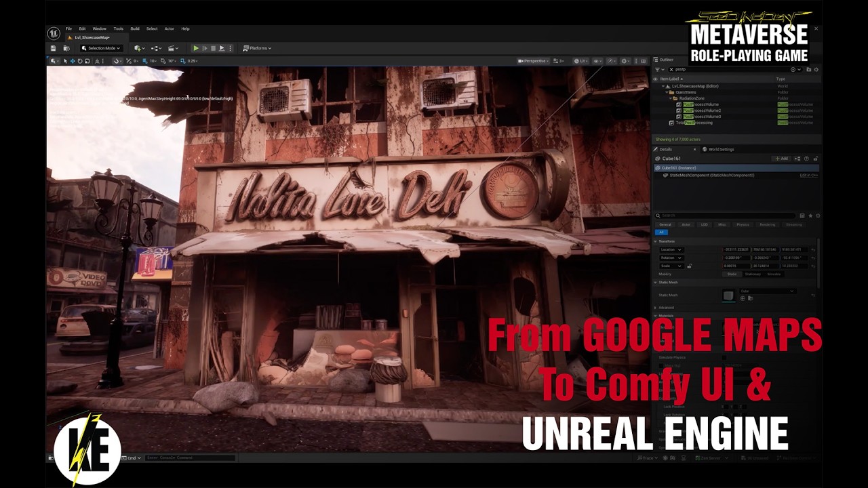
Task: Open the Selection Mode dropdown
Action: pos(100,48)
